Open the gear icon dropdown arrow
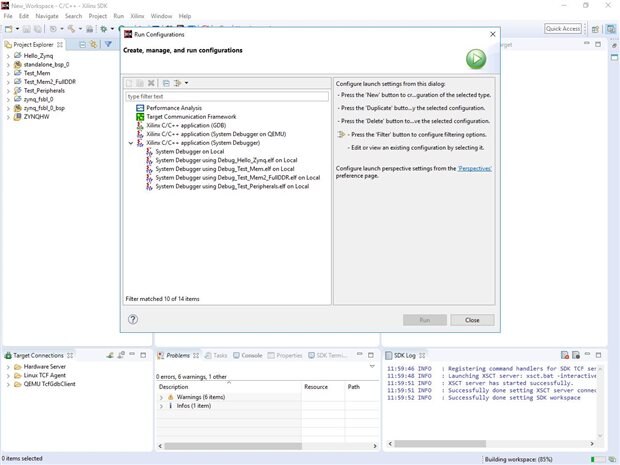 tap(112, 29)
